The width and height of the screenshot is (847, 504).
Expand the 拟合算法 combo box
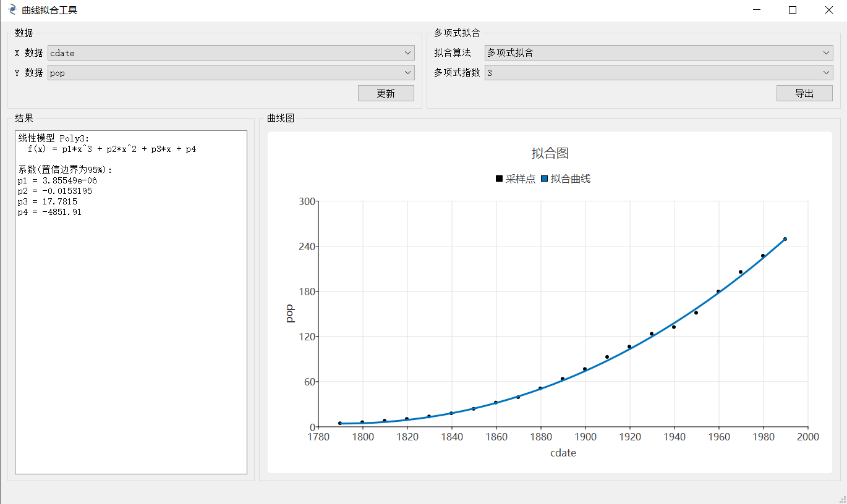[x=658, y=53]
